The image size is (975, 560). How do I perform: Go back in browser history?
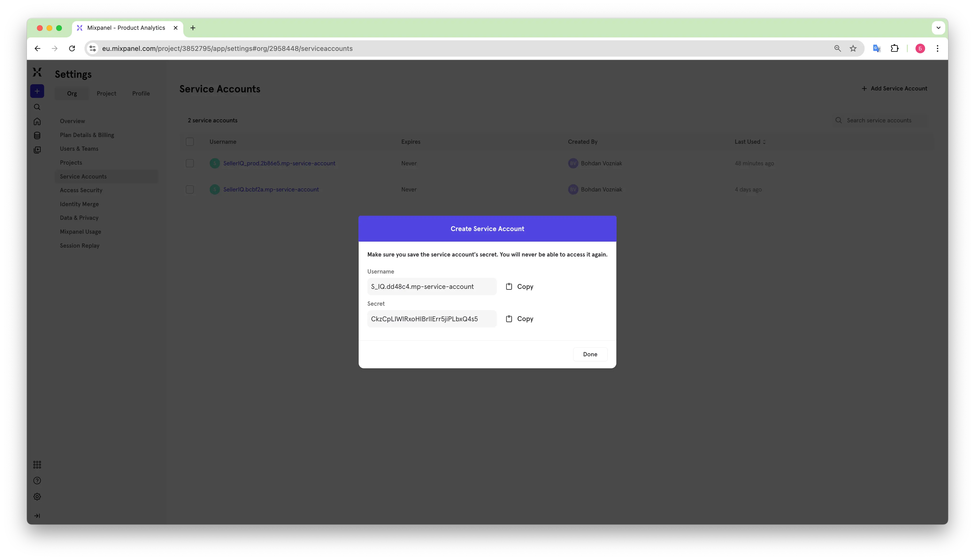click(37, 48)
